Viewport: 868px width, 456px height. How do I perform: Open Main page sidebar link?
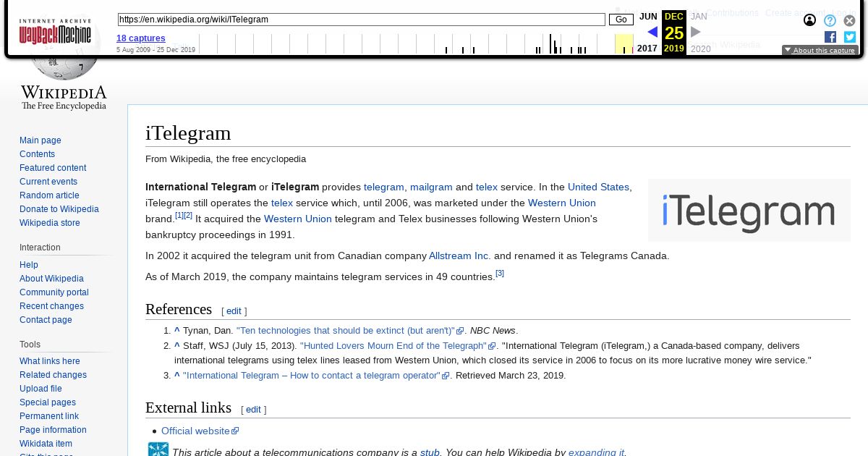[41, 140]
